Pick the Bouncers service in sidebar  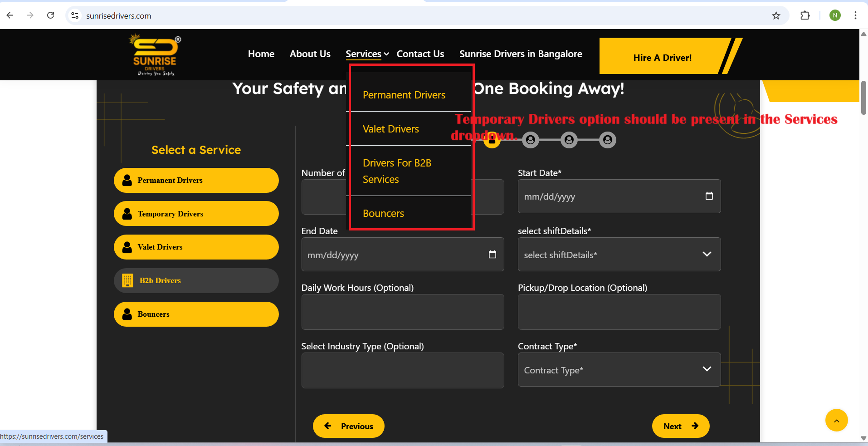pos(196,314)
